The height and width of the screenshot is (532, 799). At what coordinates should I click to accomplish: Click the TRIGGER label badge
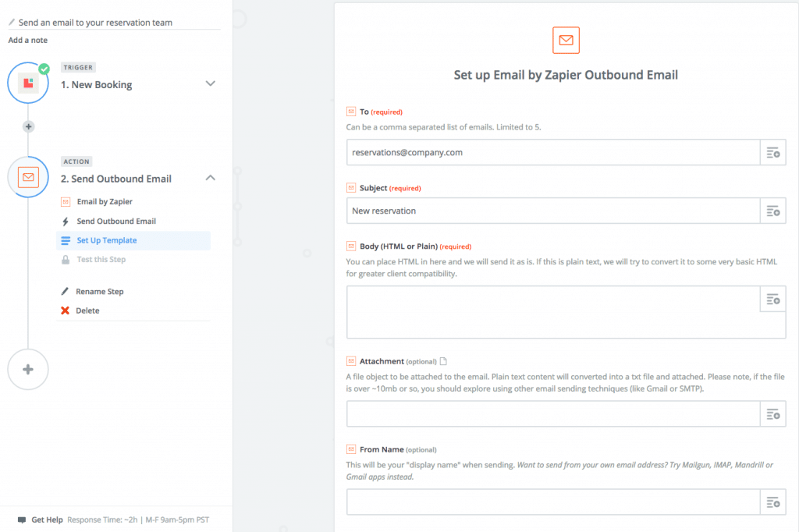point(78,67)
